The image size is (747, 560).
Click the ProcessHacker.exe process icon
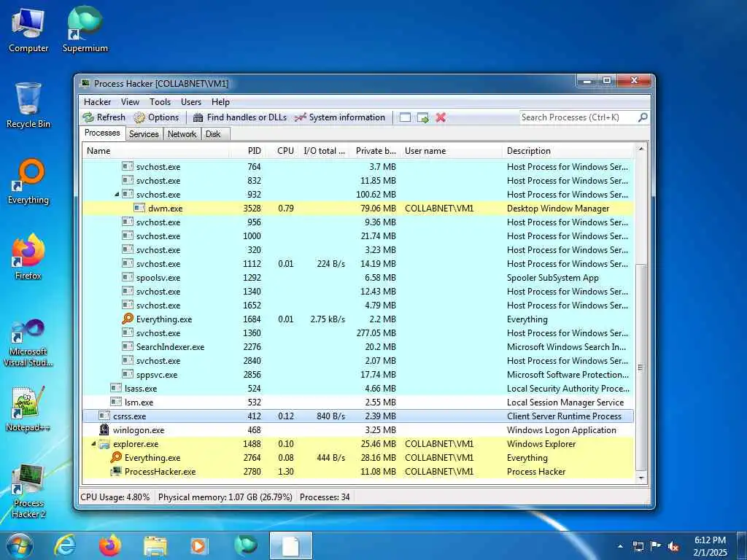click(116, 472)
